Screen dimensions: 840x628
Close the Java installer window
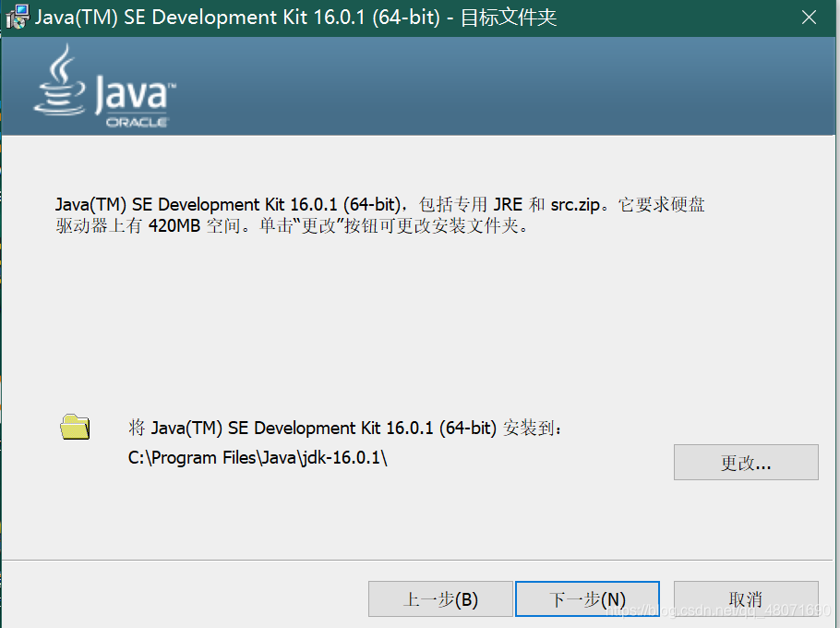[x=809, y=18]
